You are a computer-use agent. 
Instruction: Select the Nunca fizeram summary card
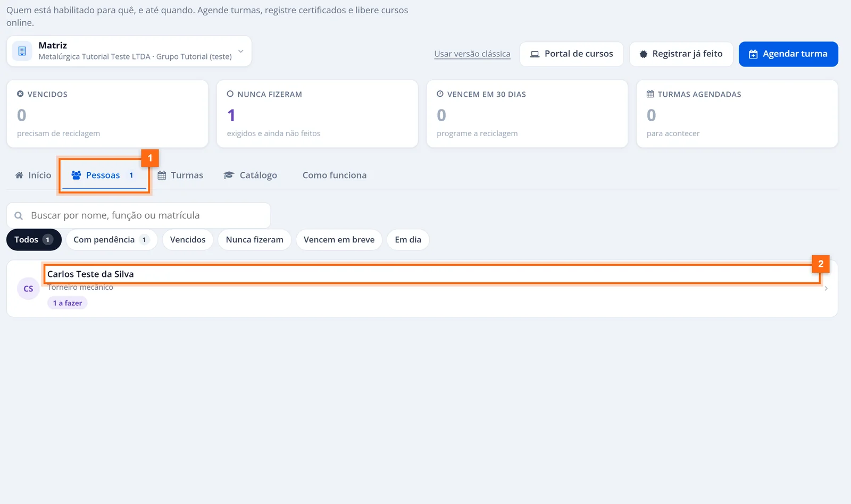317,114
